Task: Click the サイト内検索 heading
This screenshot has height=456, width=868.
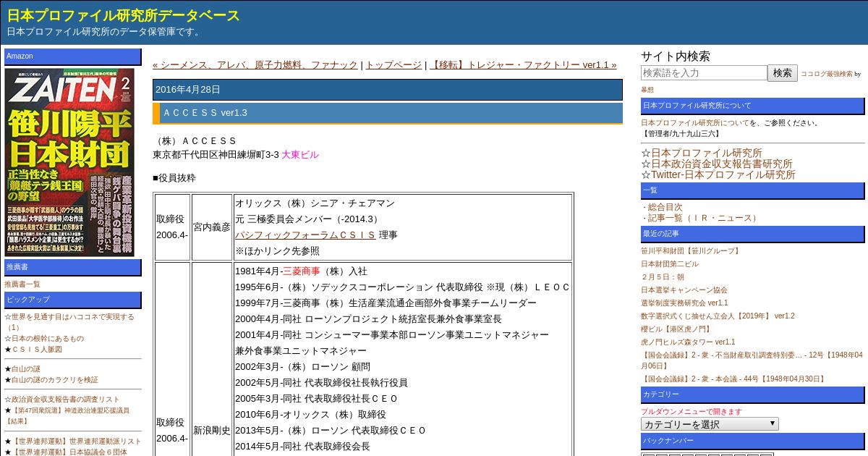Action: coord(676,56)
